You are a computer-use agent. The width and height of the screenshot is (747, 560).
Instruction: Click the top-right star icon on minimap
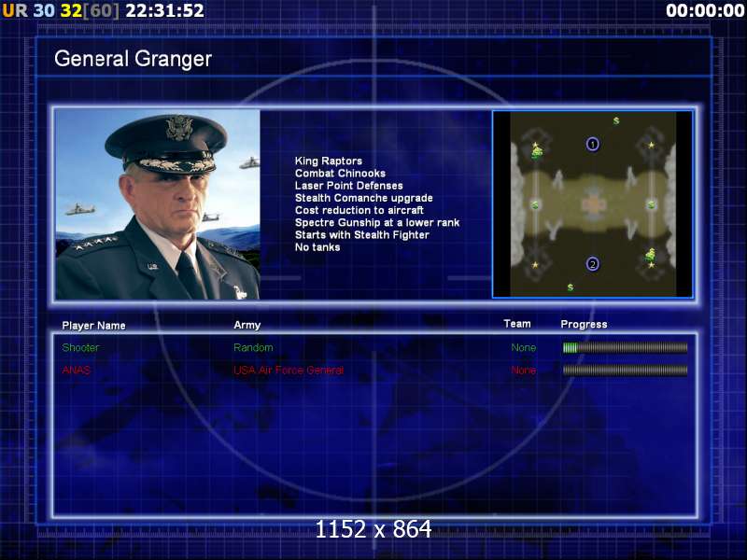pos(651,145)
